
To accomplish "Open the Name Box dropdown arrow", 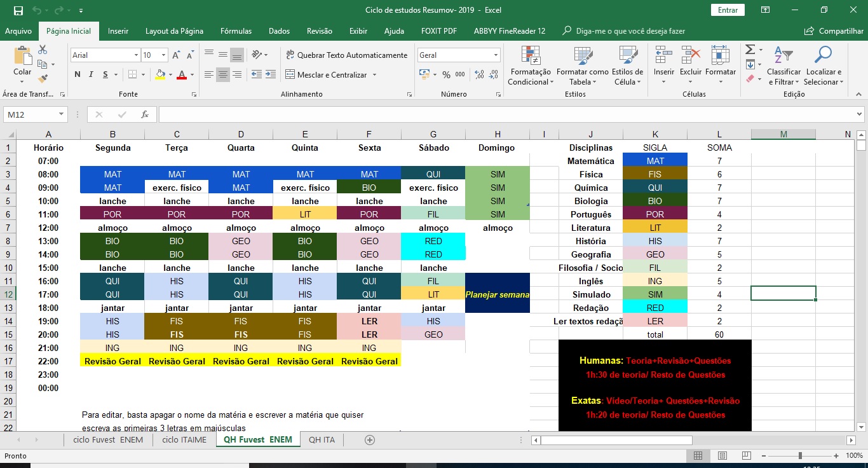I will tap(62, 114).
